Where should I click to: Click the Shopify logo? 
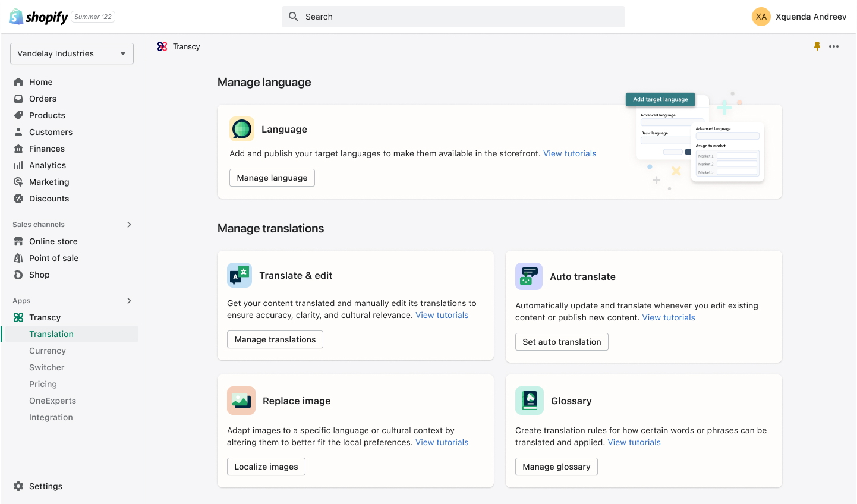click(39, 17)
